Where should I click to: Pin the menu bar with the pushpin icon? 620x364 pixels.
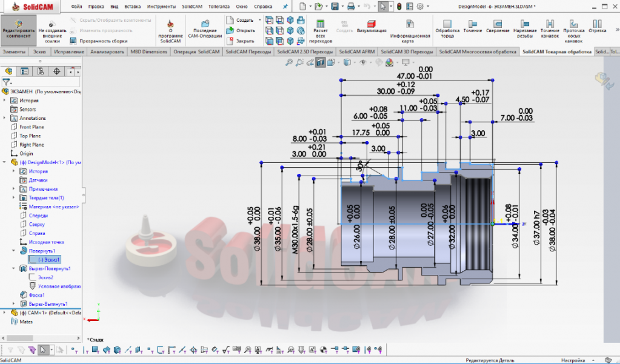tap(285, 6)
